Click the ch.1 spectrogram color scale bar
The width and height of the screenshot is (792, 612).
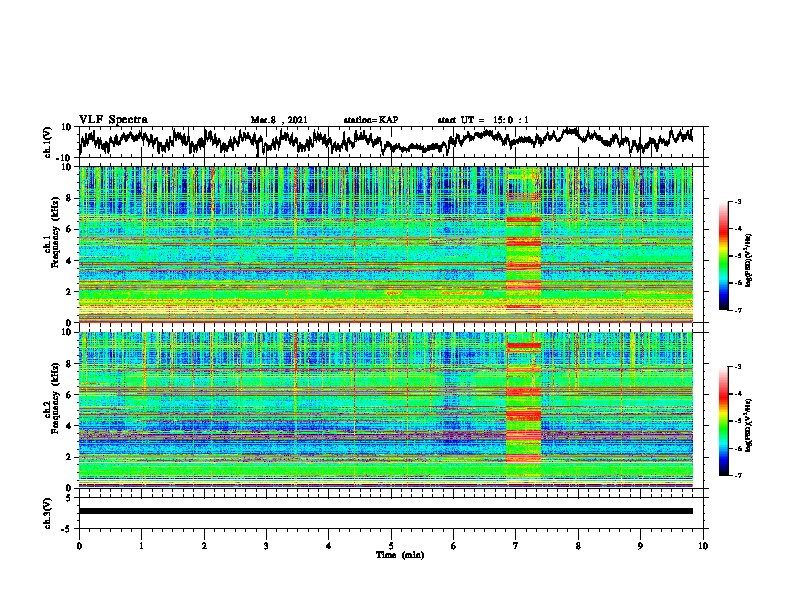[x=723, y=256]
